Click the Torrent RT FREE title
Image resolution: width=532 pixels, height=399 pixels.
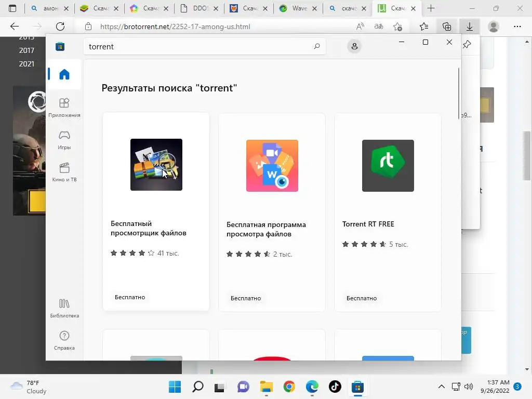(x=368, y=224)
